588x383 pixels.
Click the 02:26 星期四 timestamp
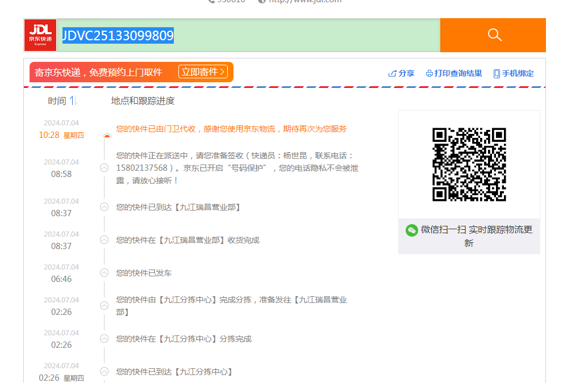61,378
